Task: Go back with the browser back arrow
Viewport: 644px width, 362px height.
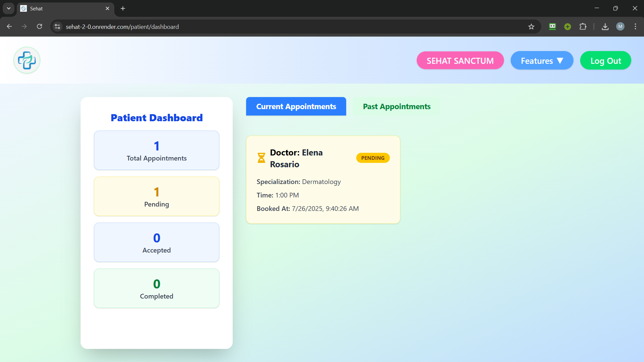Action: point(9,27)
